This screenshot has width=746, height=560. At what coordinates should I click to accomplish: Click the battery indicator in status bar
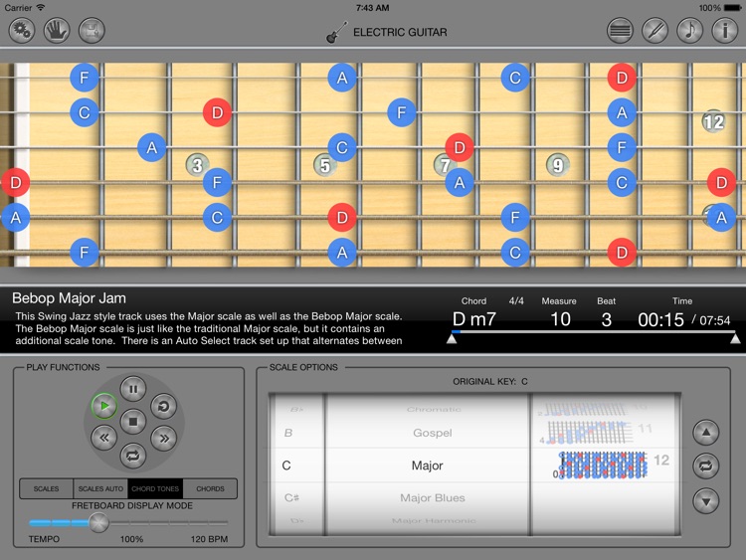point(732,8)
